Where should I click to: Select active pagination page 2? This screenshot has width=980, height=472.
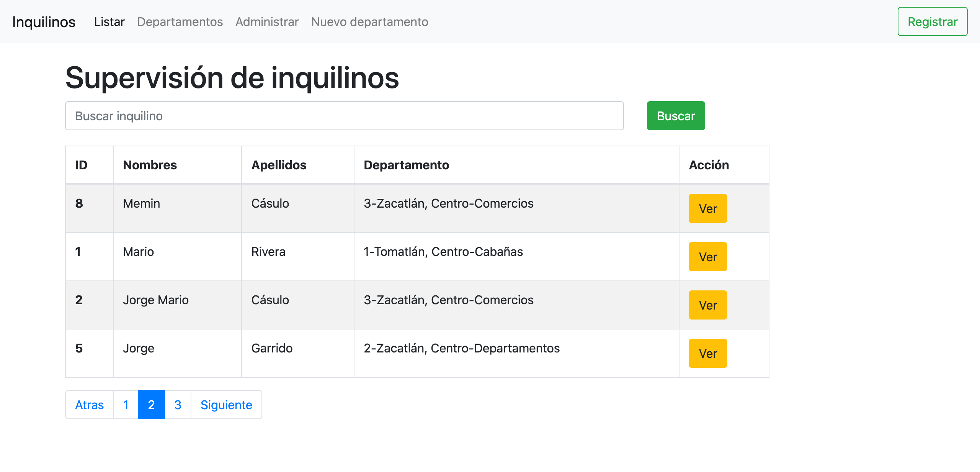pos(151,405)
